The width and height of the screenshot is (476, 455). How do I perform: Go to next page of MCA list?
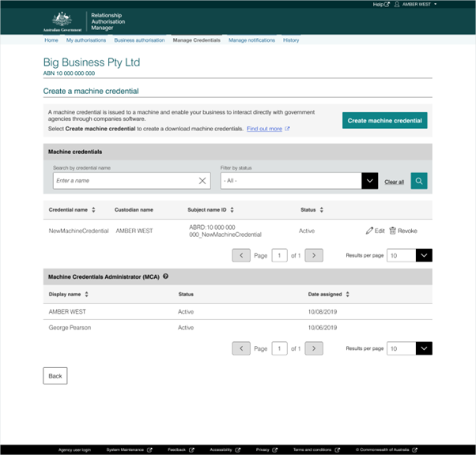314,348
